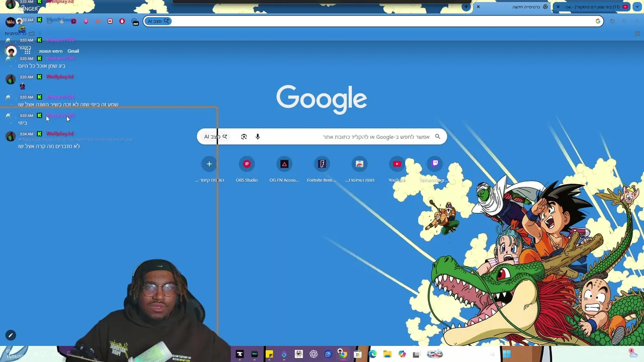The height and width of the screenshot is (362, 644).
Task: Click the red hand extension icon
Action: (122, 21)
